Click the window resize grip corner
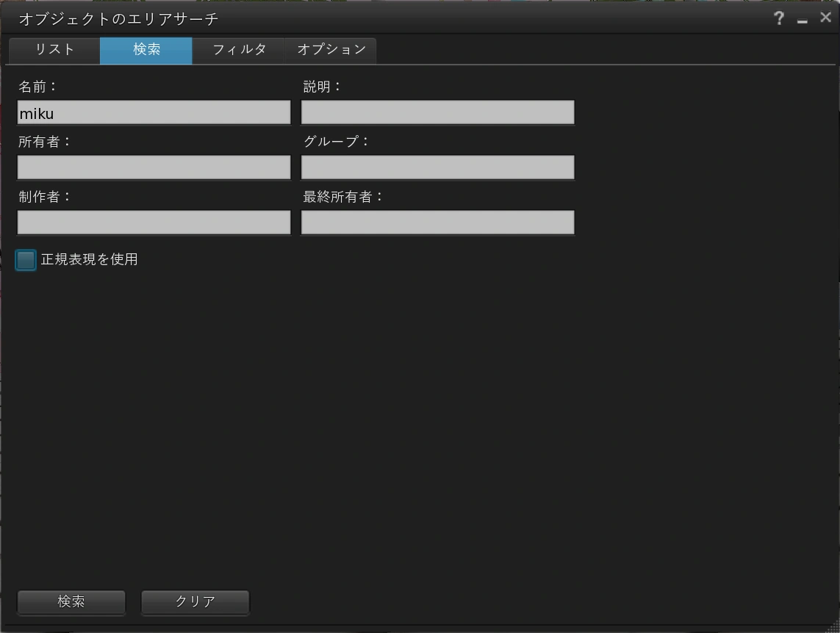840x633 pixels. point(833,626)
